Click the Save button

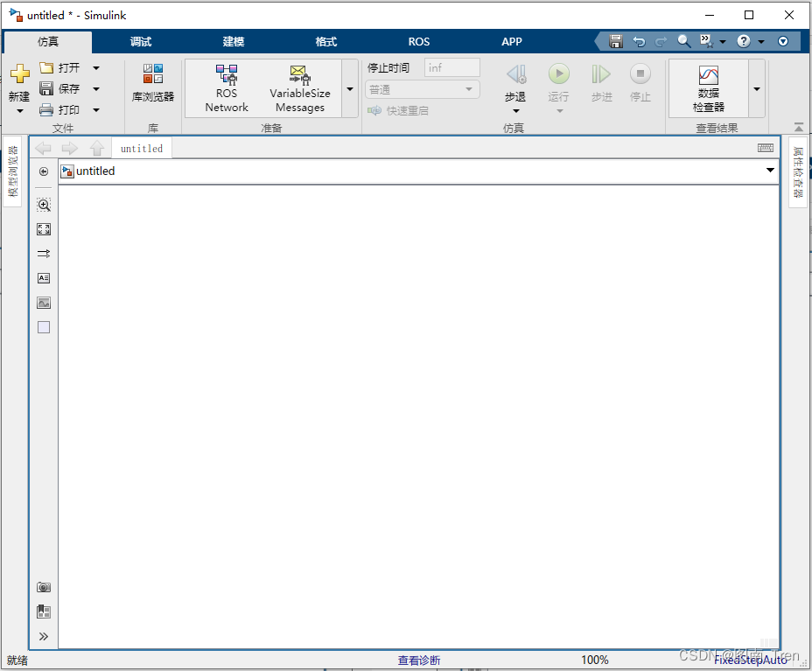(59, 89)
